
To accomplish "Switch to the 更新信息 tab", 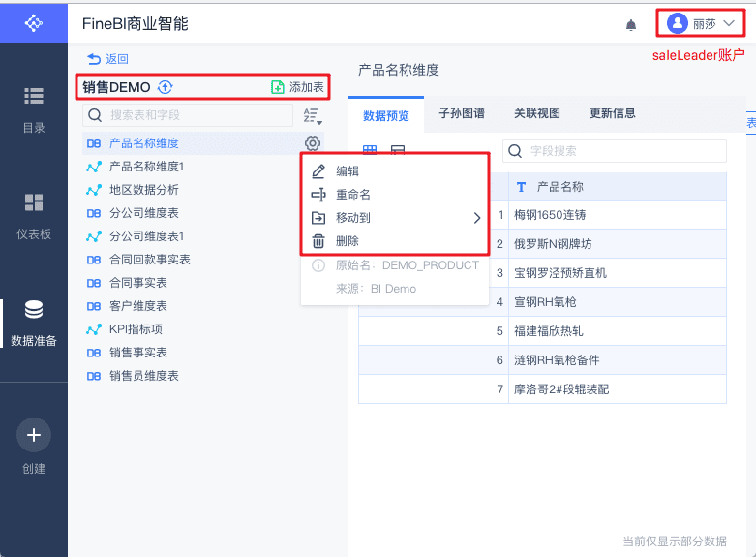I will 613,113.
